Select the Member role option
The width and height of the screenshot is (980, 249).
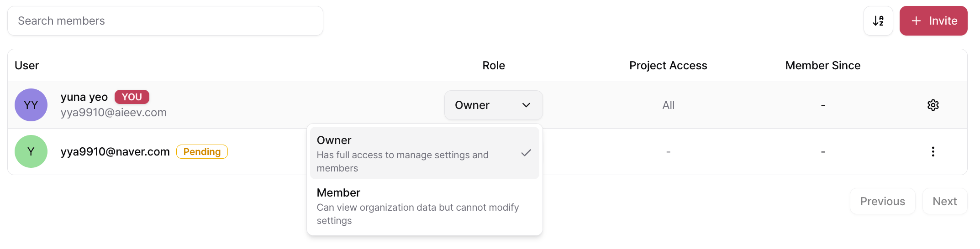424,206
